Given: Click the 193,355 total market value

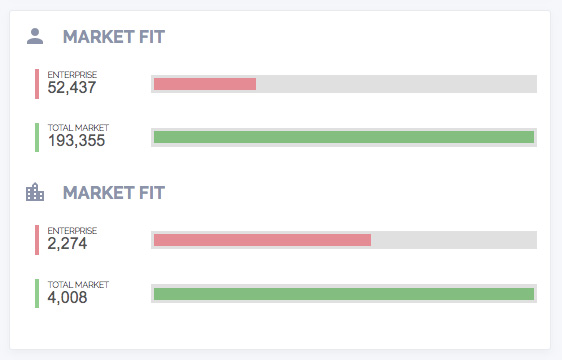Looking at the screenshot, I should (x=76, y=141).
